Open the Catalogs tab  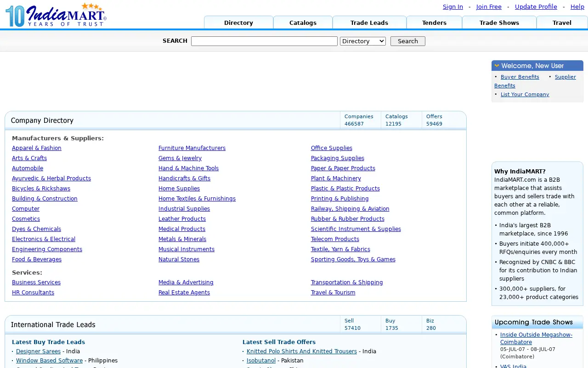pyautogui.click(x=303, y=23)
